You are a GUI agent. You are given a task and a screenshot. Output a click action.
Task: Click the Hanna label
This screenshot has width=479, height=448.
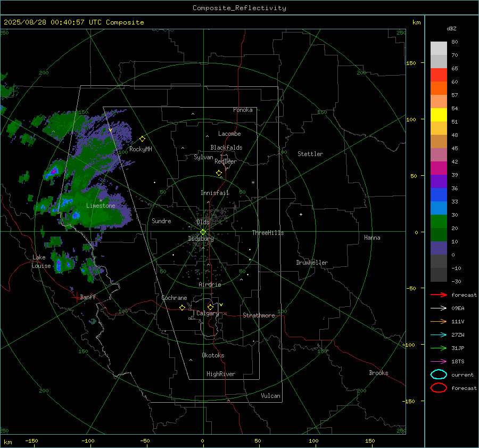pyautogui.click(x=372, y=238)
